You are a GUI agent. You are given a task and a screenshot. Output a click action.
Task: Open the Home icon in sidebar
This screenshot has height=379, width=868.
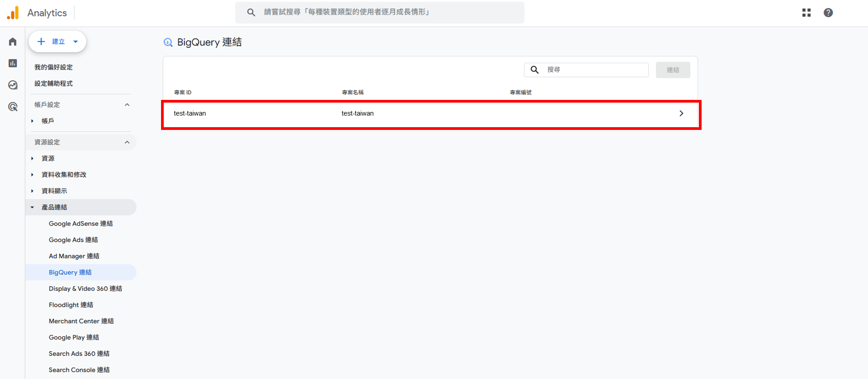13,42
